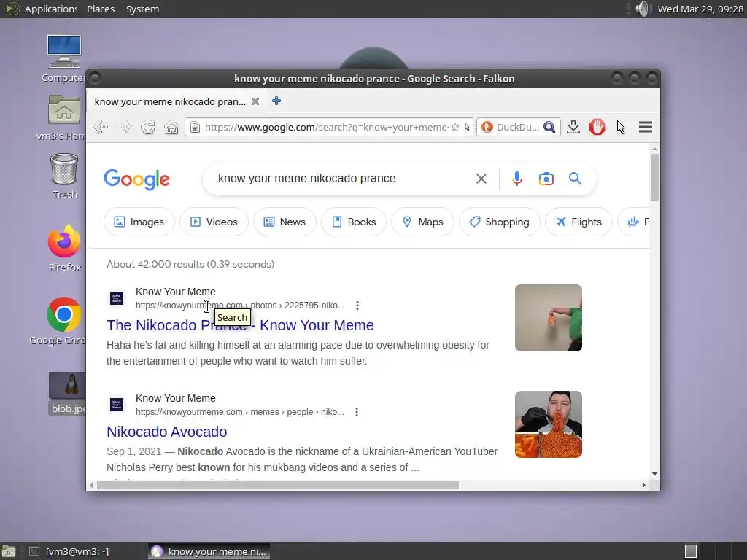The width and height of the screenshot is (747, 560).
Task: Filter results by Videos
Action: pyautogui.click(x=214, y=222)
